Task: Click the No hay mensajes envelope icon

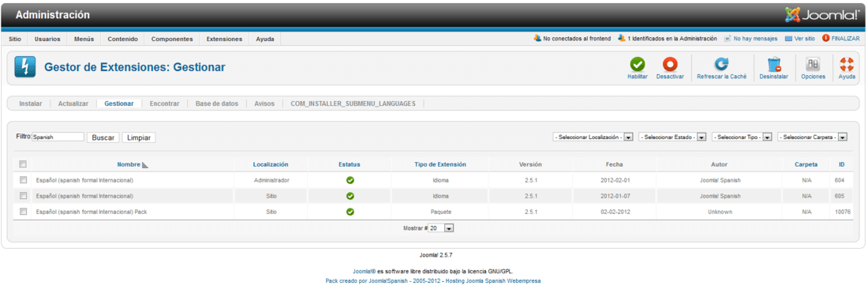Action: pyautogui.click(x=728, y=39)
